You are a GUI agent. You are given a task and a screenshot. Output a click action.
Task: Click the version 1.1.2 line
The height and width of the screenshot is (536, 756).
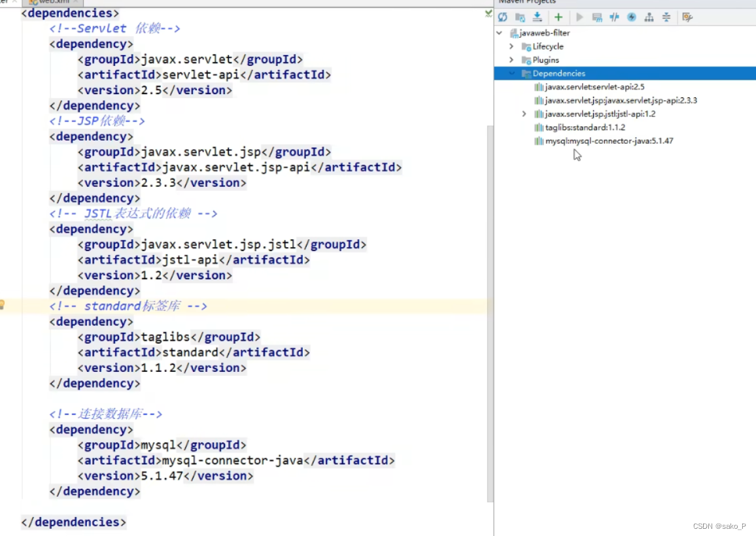pos(162,368)
